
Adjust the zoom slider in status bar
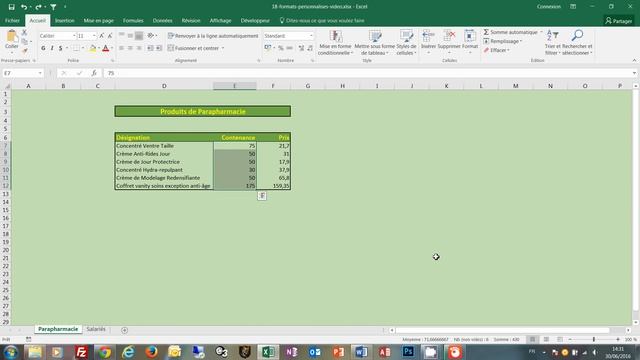593,339
